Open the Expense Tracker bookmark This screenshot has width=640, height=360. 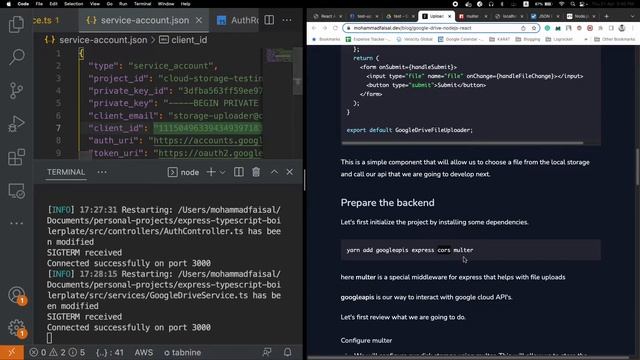pyautogui.click(x=369, y=39)
